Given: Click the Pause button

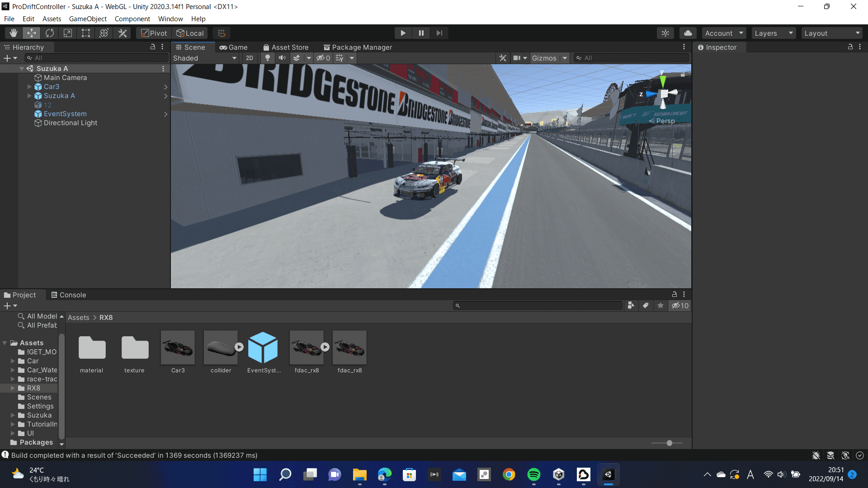Looking at the screenshot, I should 421,33.
